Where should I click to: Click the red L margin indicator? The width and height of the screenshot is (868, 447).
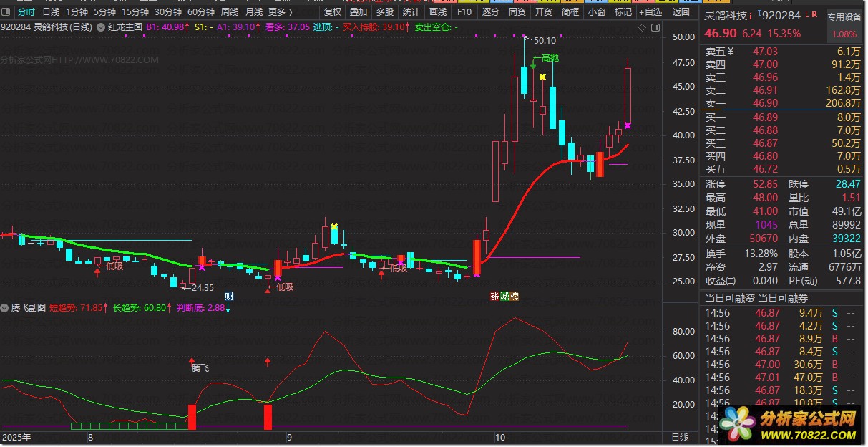[x=807, y=15]
